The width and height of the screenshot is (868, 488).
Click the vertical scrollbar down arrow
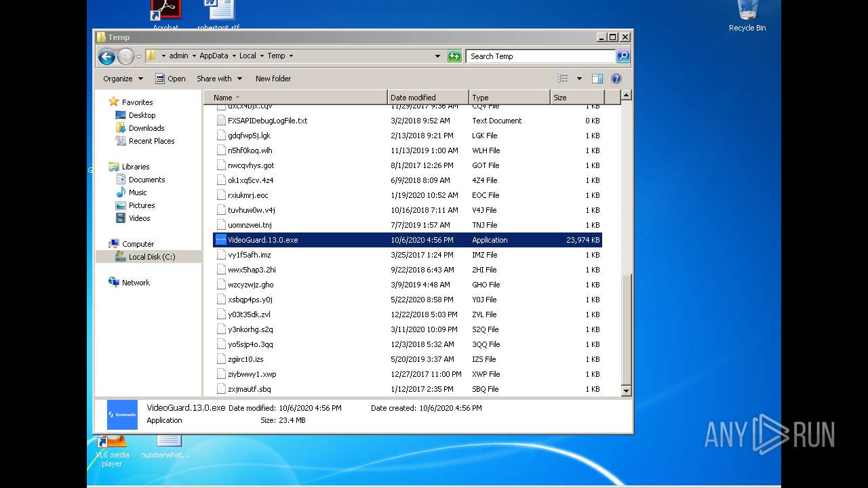(626, 390)
